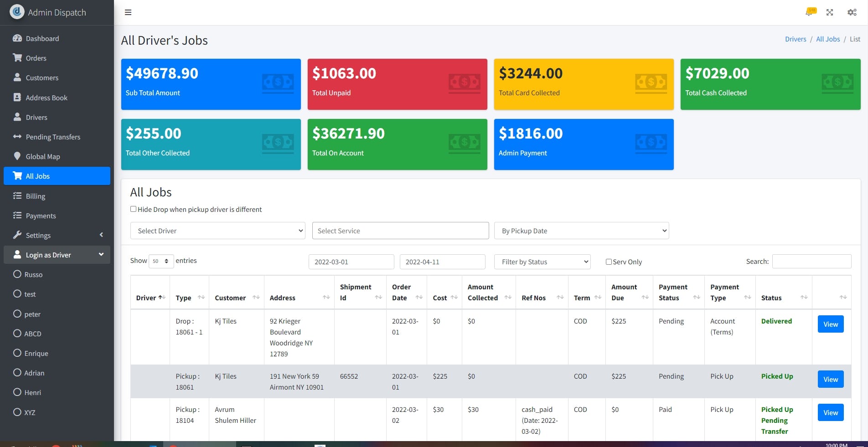Click the Drivers breadcrumb link
This screenshot has width=868, height=447.
[x=796, y=39]
